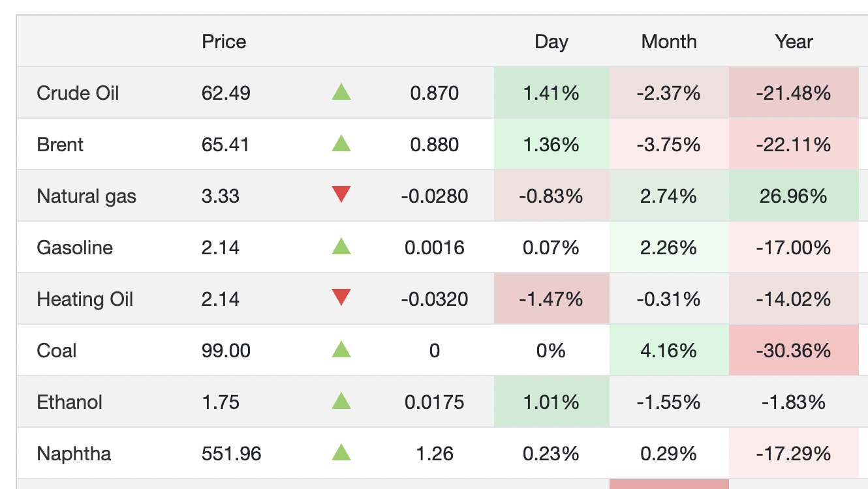Open the Crude Oil commodity link
The height and width of the screenshot is (489, 868).
pyautogui.click(x=78, y=93)
